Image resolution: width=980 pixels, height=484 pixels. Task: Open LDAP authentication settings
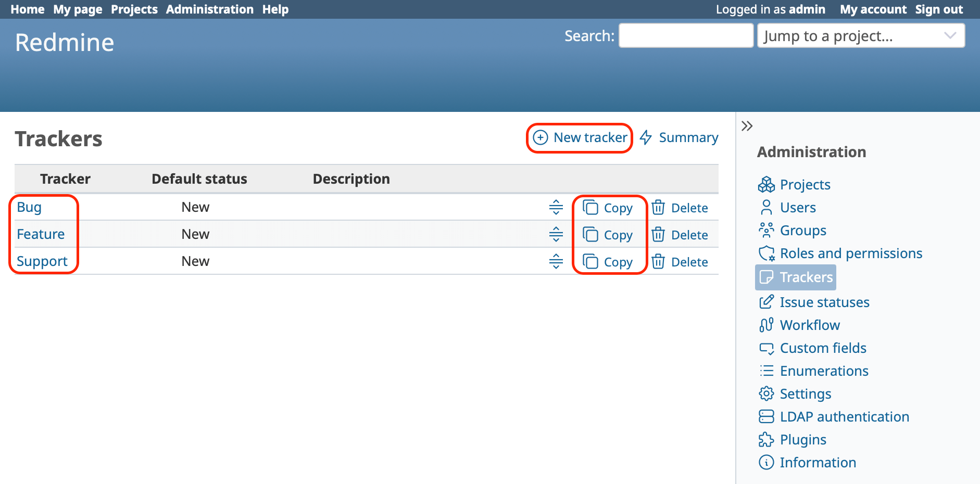click(x=844, y=416)
